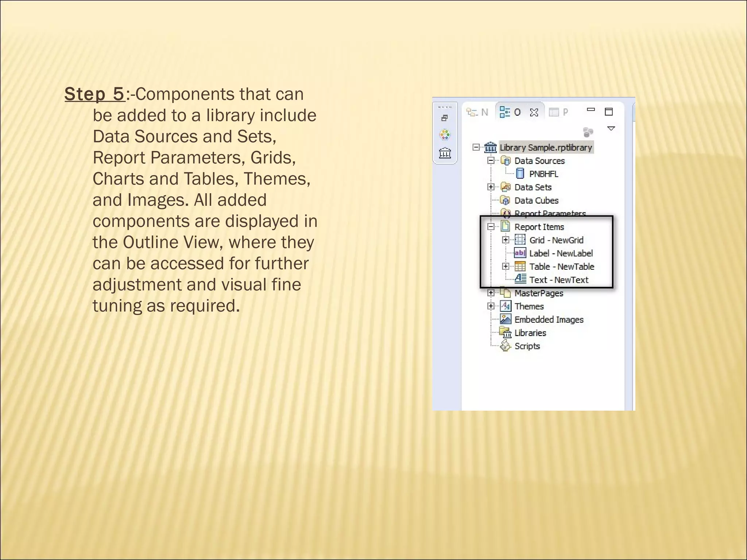Select the Report Items label
Screen dimensions: 747x560
(539, 227)
